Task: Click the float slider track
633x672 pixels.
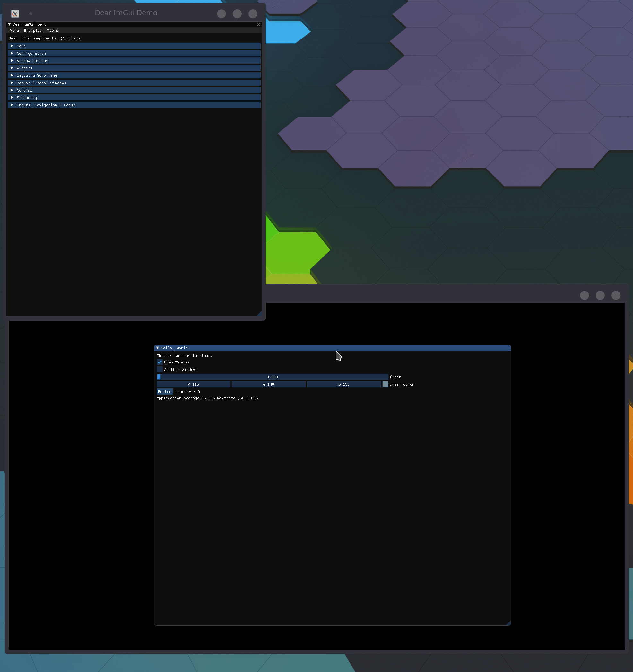Action: point(272,377)
